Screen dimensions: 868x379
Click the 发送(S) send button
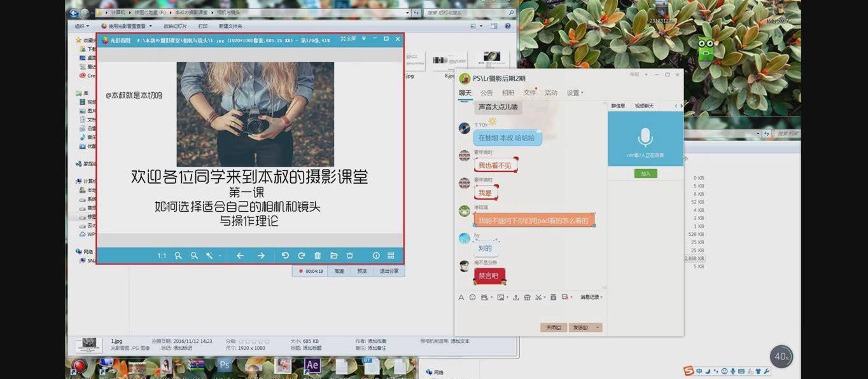(x=581, y=327)
